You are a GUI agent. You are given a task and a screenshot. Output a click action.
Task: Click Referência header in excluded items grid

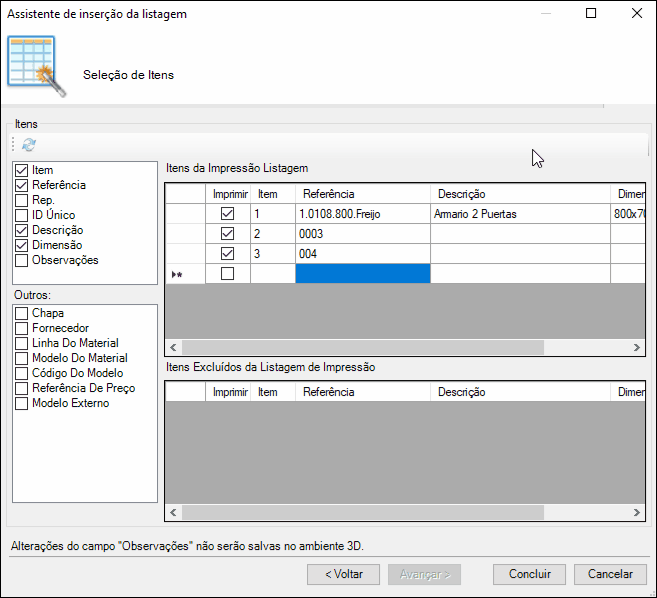tap(363, 392)
